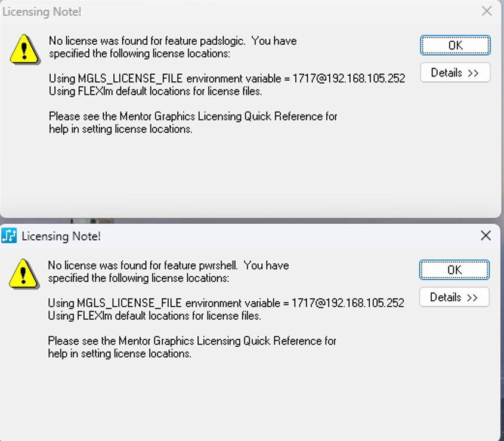504x441 pixels.
Task: Click the warning icon in the pwrshell dialog
Action: (24, 273)
